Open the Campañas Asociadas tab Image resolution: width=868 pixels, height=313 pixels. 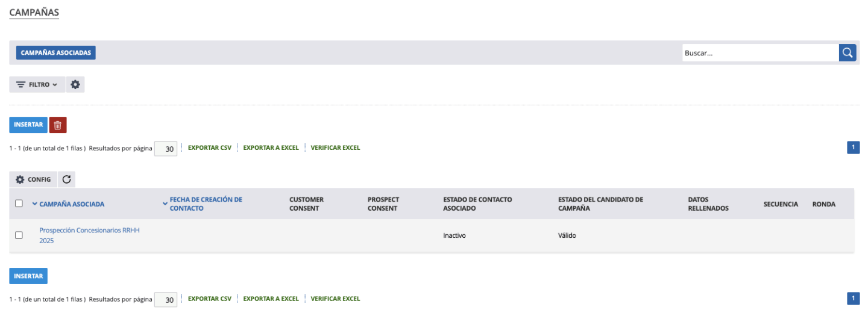point(56,53)
